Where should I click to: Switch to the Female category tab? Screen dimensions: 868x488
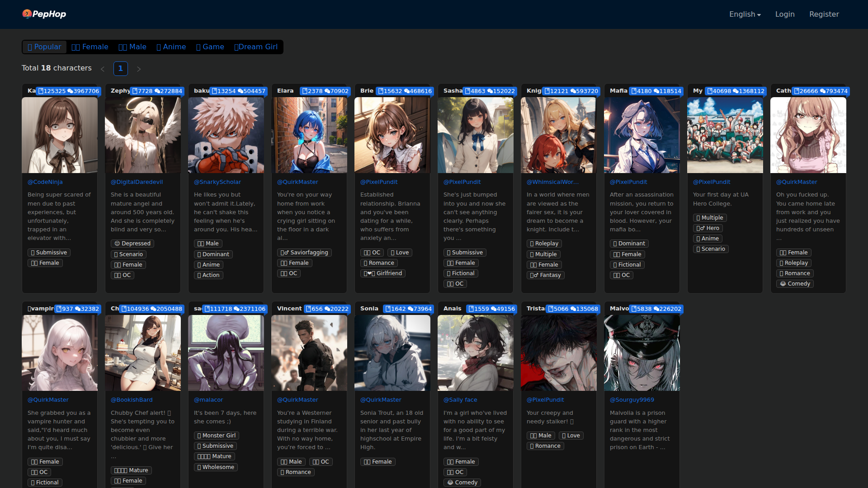[x=90, y=47]
